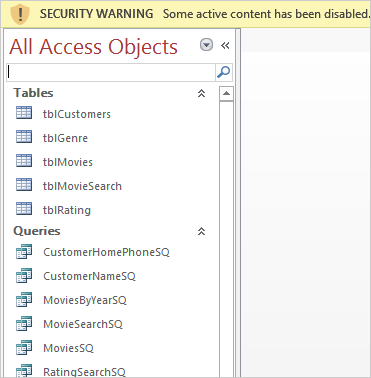Click the All Access Objects title
This screenshot has width=371, height=378.
pyautogui.click(x=93, y=47)
